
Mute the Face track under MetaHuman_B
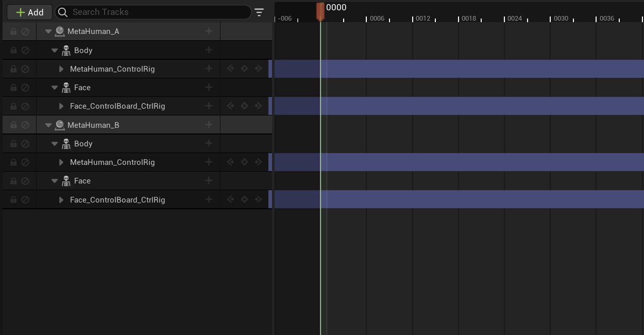pos(25,180)
